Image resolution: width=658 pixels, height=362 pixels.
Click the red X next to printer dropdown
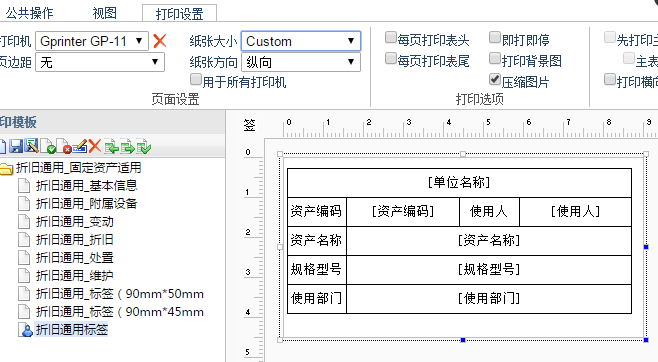click(x=160, y=41)
